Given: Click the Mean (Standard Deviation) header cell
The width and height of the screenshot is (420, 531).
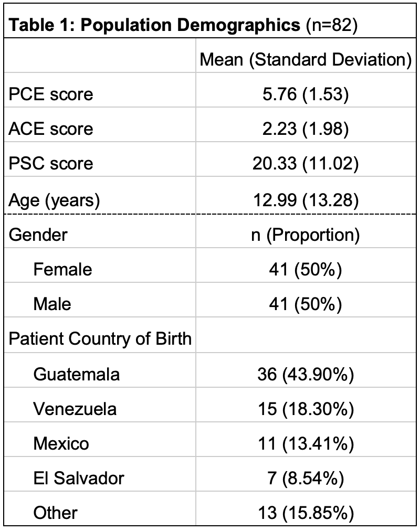Looking at the screenshot, I should pos(306,60).
